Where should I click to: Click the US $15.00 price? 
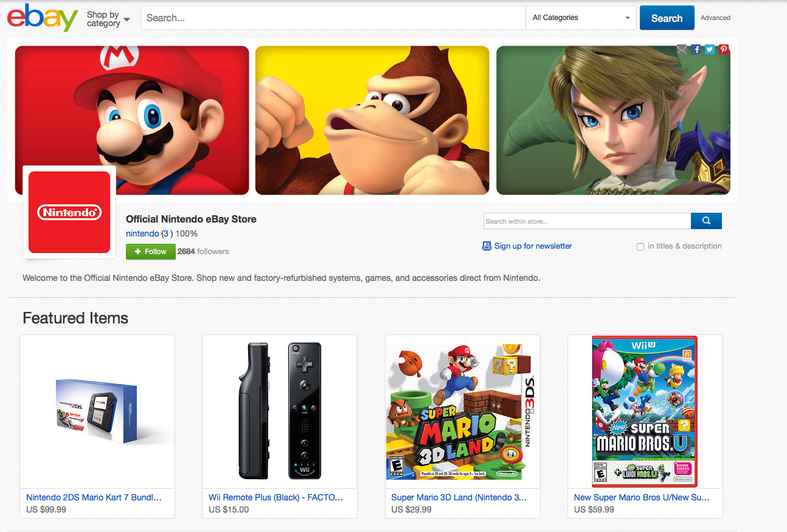click(x=229, y=510)
